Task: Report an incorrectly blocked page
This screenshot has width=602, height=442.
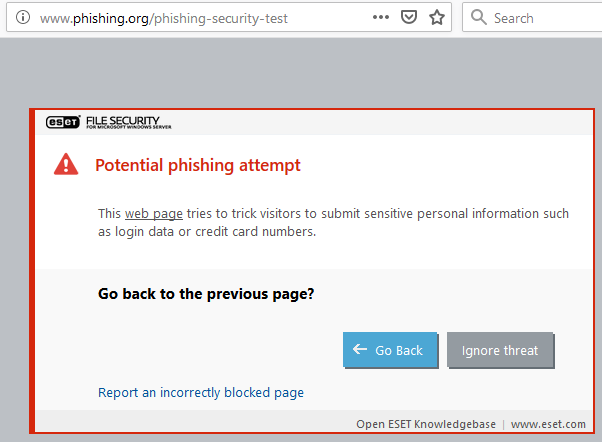Action: tap(201, 393)
